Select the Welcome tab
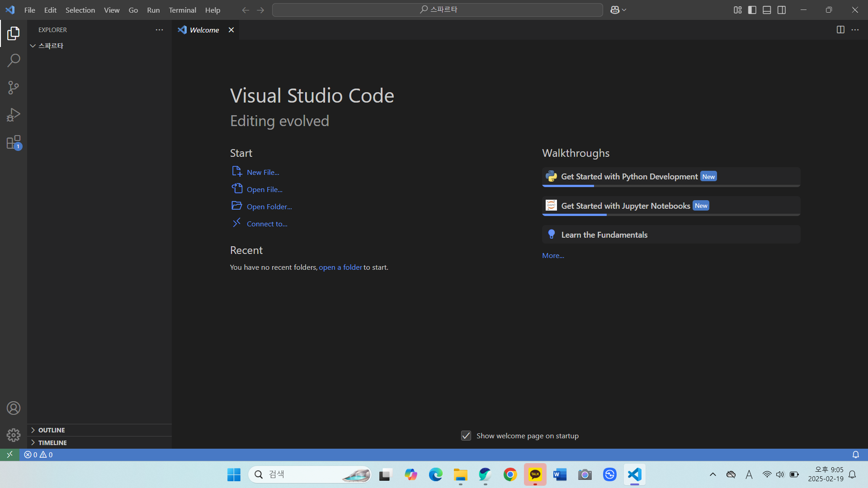Image resolution: width=868 pixels, height=488 pixels. coord(205,30)
